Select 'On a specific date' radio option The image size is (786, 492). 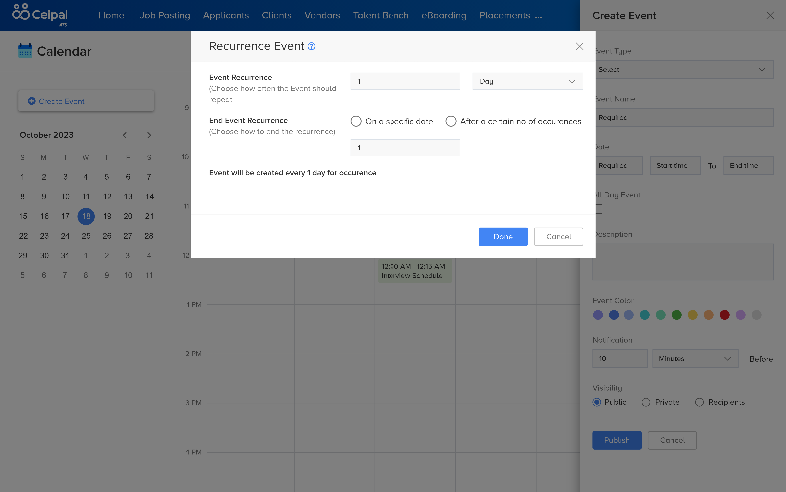point(356,121)
